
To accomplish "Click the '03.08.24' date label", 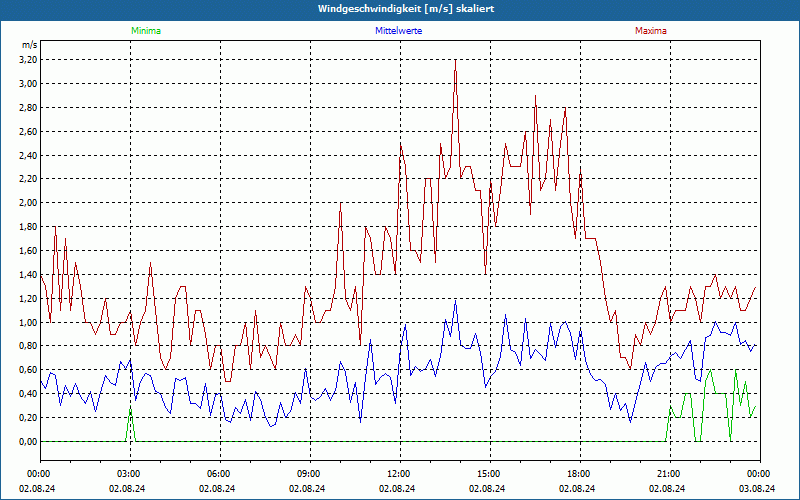I will point(757,488).
